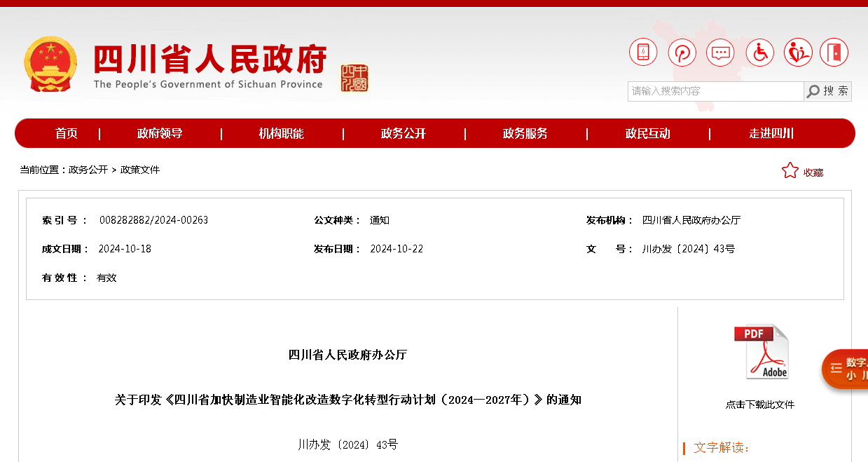Go to the 政务服务 menu item
This screenshot has height=462, width=868.
click(525, 133)
